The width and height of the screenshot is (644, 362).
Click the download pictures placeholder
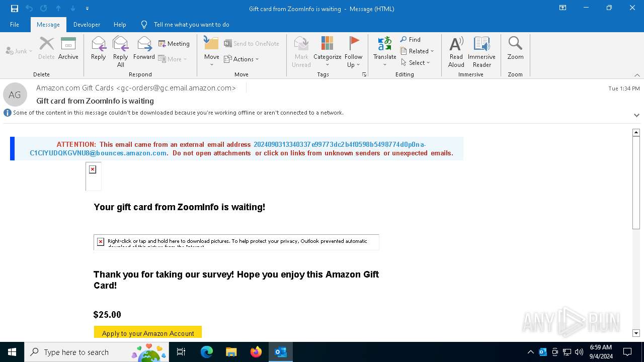point(236,242)
